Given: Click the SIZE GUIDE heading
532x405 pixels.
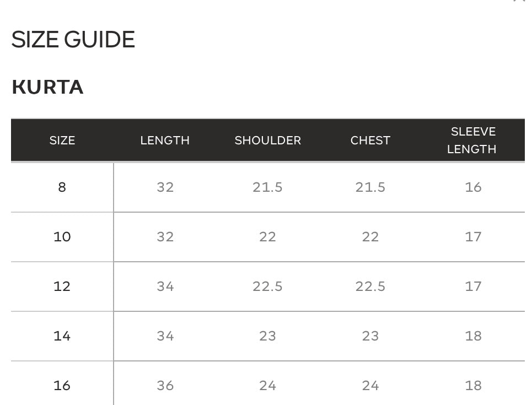Looking at the screenshot, I should coord(73,39).
